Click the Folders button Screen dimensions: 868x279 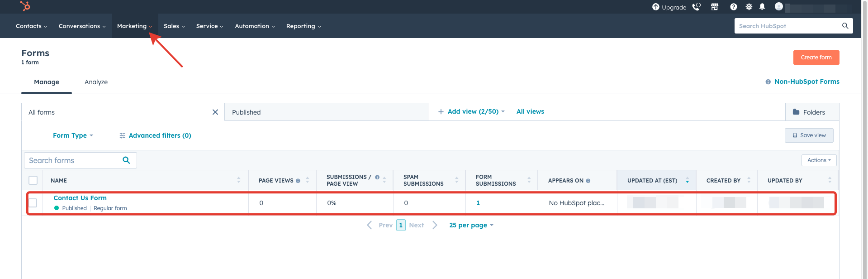[812, 112]
